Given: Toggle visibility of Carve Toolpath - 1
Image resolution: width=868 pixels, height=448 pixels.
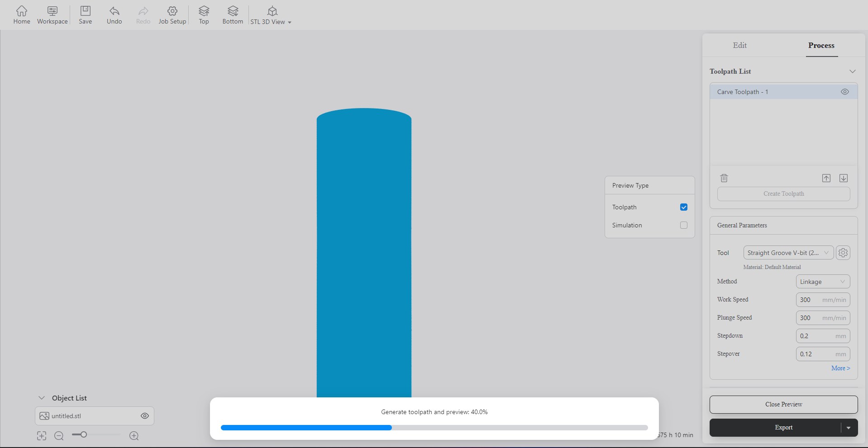Looking at the screenshot, I should click(x=845, y=92).
